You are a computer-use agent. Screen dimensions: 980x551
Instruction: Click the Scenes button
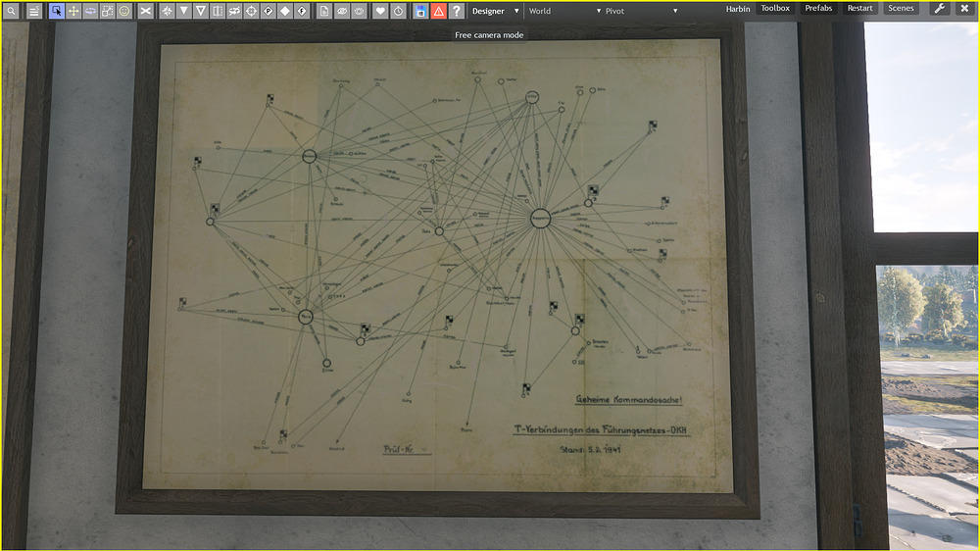[x=901, y=9]
